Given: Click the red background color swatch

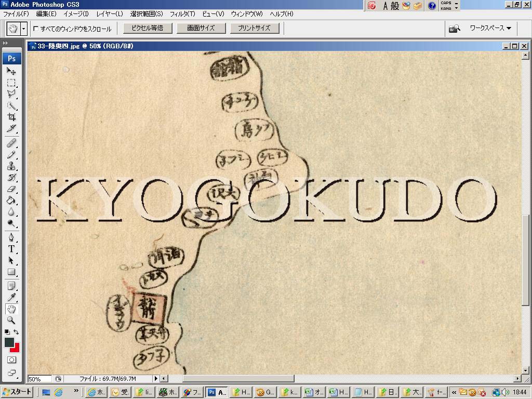Looking at the screenshot, I should point(16,348).
